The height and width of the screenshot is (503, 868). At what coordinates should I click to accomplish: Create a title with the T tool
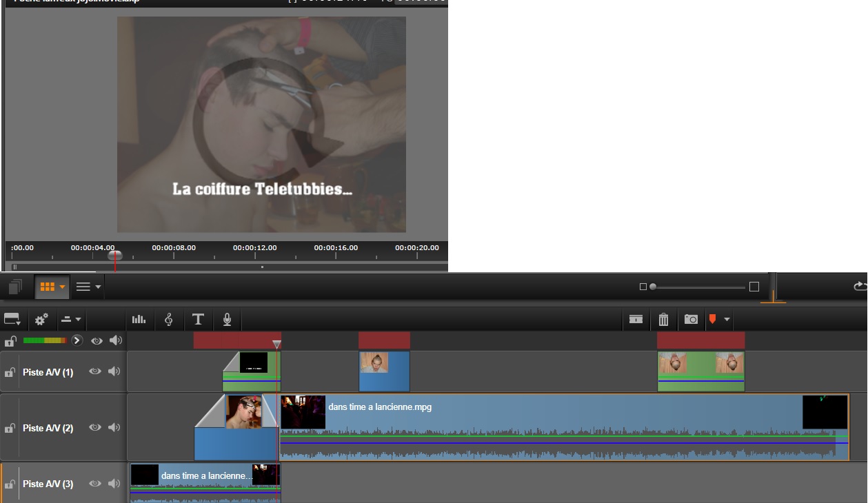pos(198,319)
